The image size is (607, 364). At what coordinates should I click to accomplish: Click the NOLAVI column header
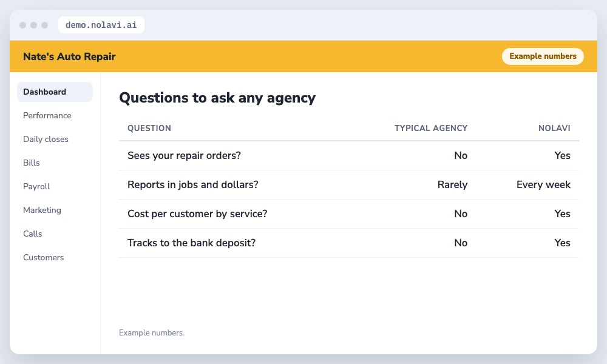coord(554,128)
